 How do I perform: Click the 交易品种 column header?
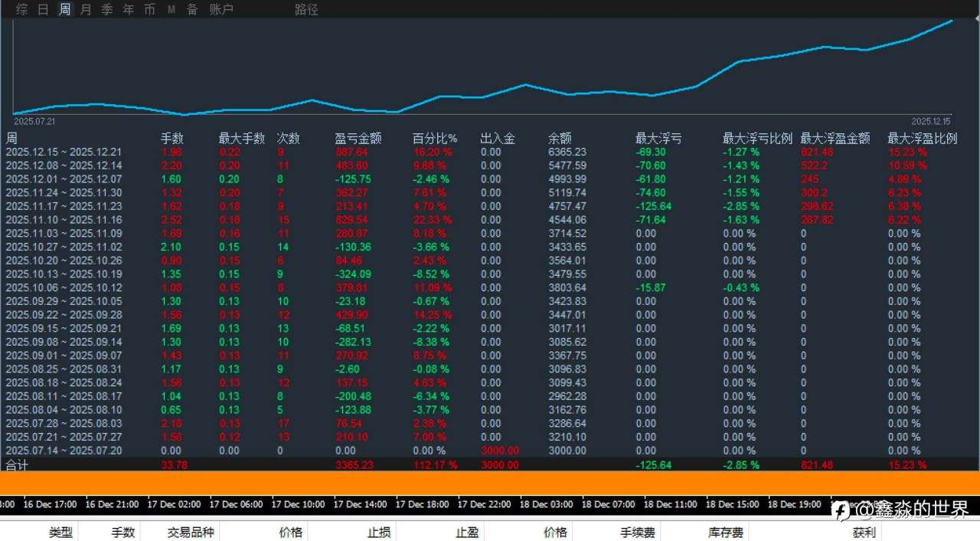pyautogui.click(x=191, y=533)
